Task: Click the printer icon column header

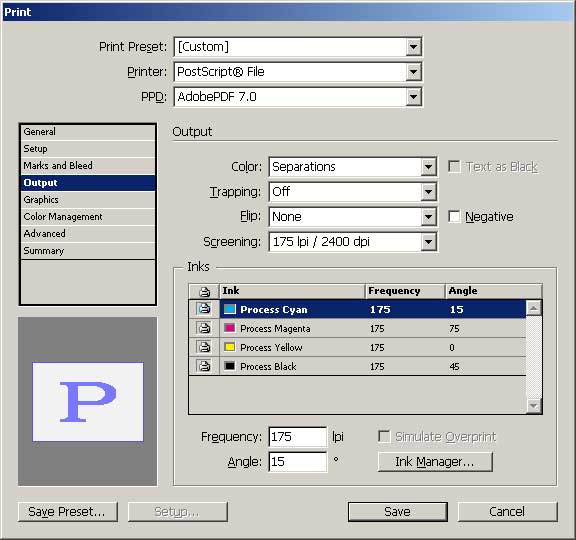Action: point(204,291)
